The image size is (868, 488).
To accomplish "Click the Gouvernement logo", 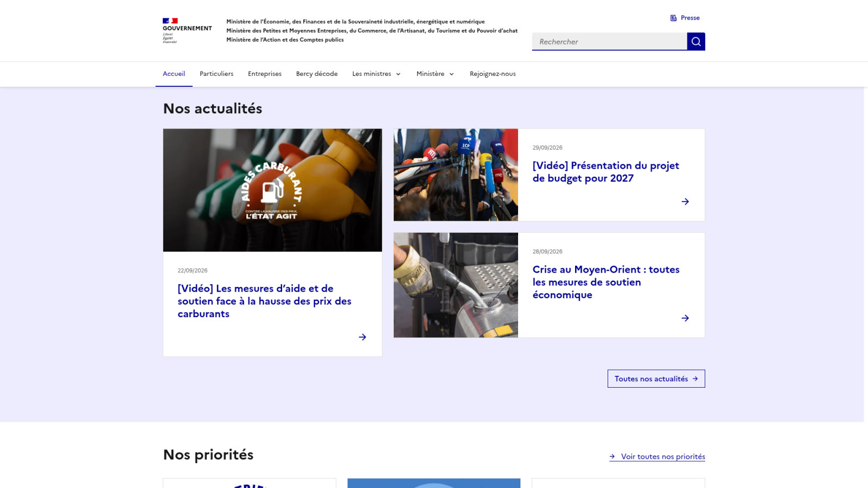I will [187, 30].
